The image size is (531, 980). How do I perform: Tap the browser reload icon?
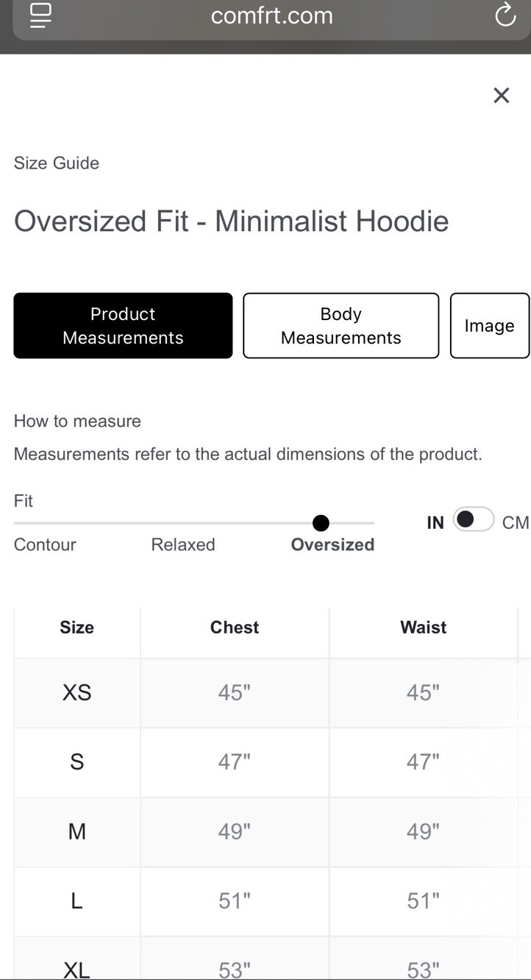point(505,15)
